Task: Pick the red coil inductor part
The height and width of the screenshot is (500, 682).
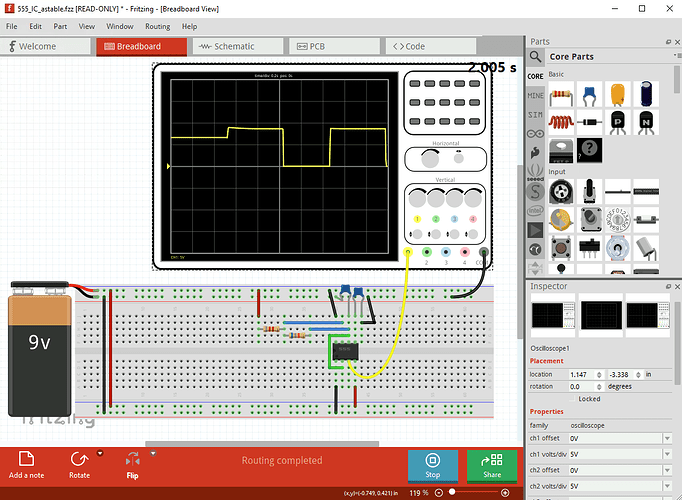Action: click(561, 123)
